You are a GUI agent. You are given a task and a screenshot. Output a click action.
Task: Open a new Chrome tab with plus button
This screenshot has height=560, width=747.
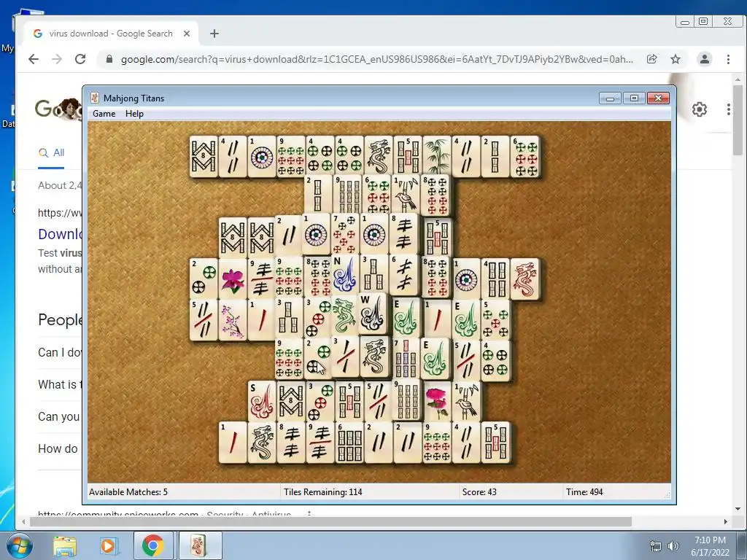coord(214,34)
